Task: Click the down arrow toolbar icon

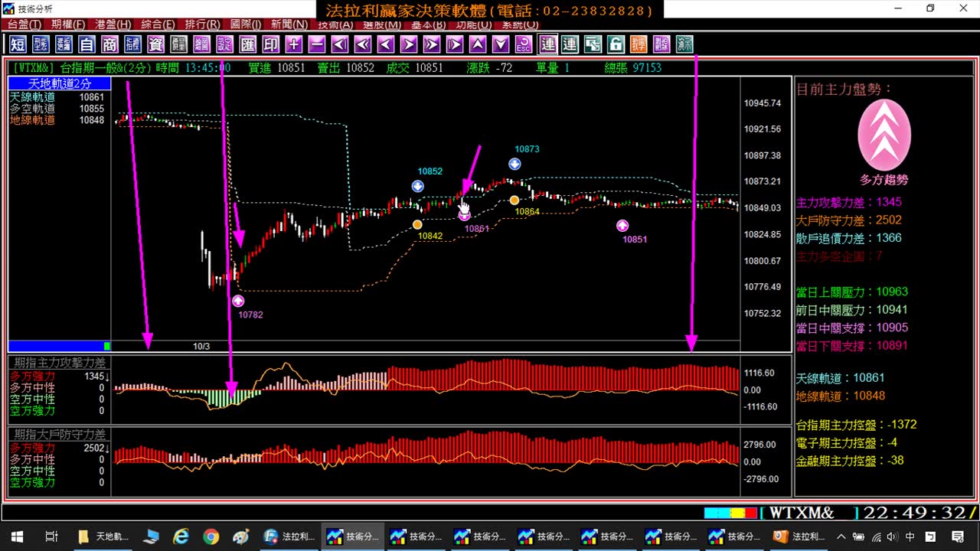Action: pos(501,44)
